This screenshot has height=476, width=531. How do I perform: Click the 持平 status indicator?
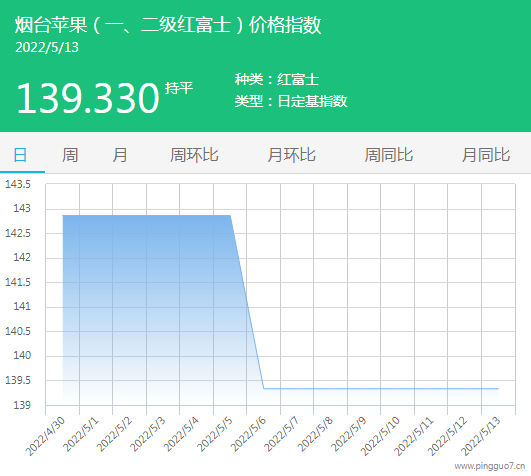(x=179, y=88)
